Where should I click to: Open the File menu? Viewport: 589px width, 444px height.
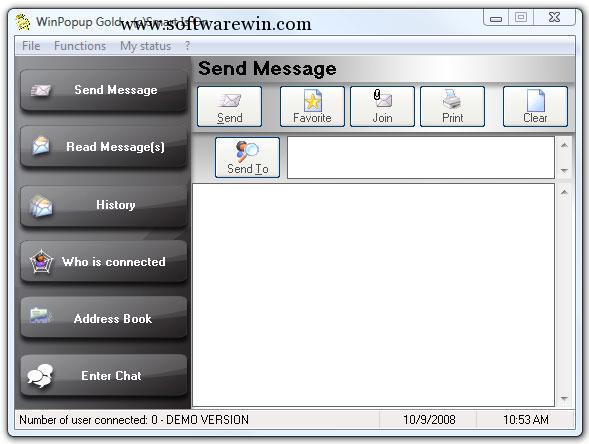31,46
